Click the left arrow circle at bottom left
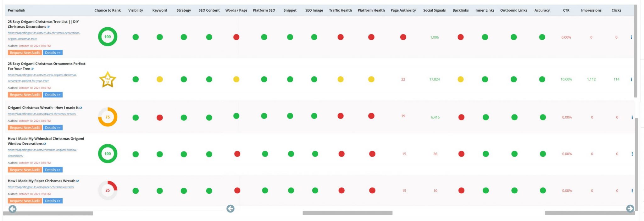Image resolution: width=644 pixels, height=221 pixels. click(x=12, y=209)
